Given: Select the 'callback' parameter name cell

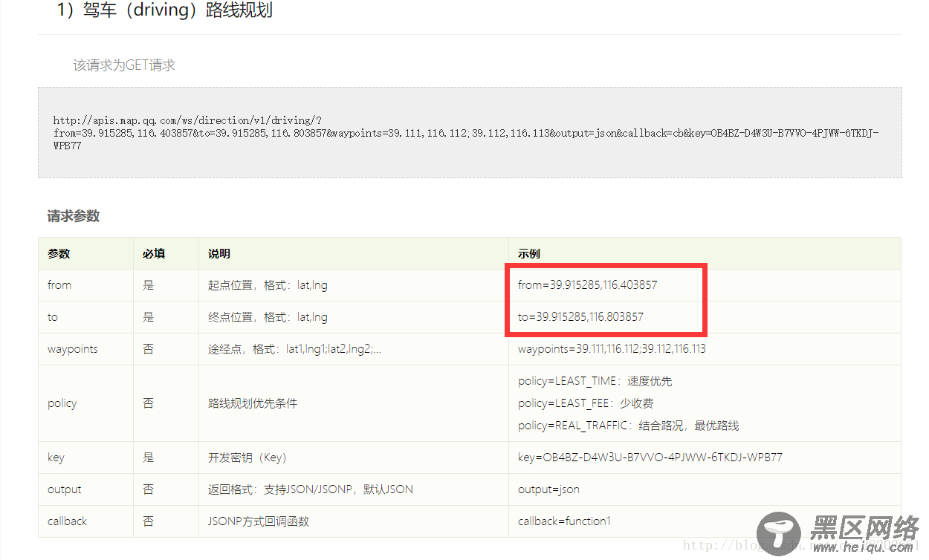Looking at the screenshot, I should [x=68, y=521].
